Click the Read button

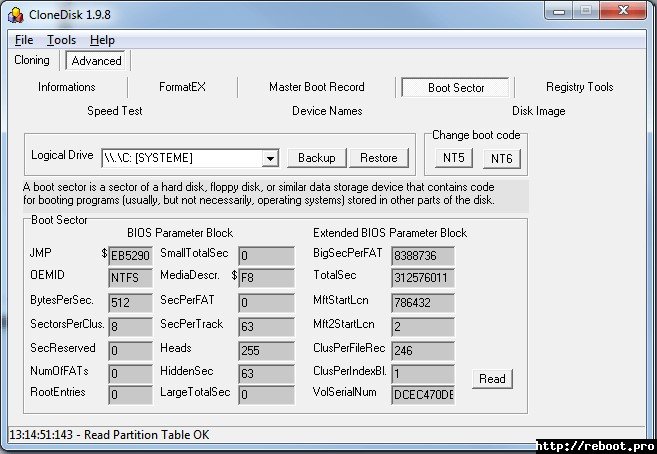(x=492, y=379)
